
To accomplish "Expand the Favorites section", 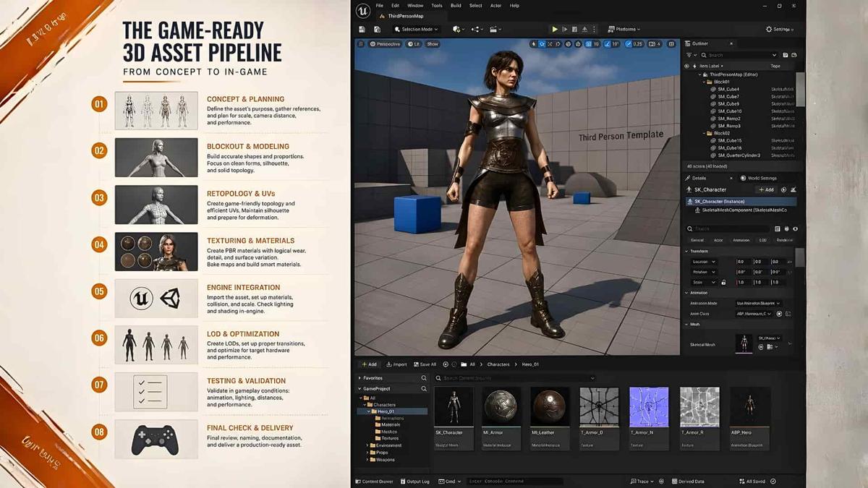I will [360, 378].
